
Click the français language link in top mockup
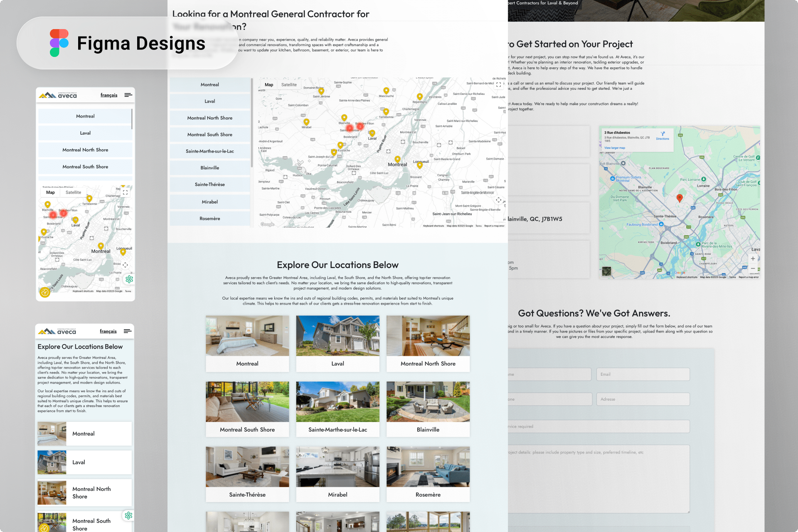coord(109,95)
